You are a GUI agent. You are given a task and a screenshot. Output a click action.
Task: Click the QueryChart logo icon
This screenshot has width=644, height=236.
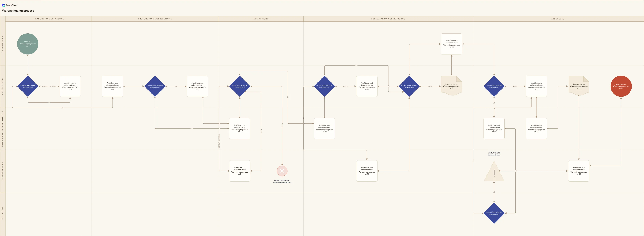click(x=3, y=5)
